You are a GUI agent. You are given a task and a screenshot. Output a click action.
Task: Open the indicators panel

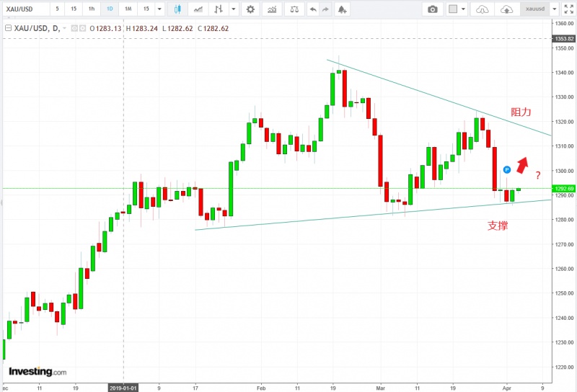(x=271, y=9)
